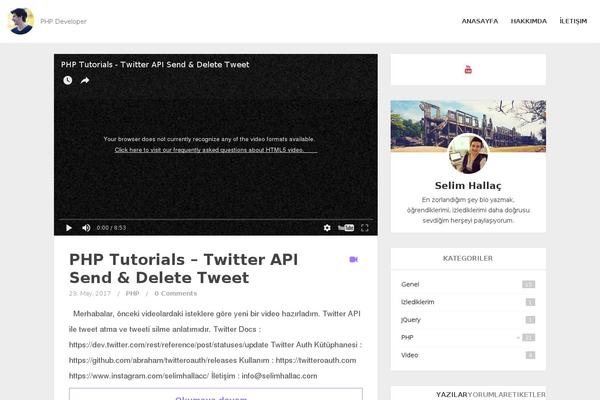Click the Watch Later clock icon
This screenshot has height=400, width=600.
tap(68, 80)
